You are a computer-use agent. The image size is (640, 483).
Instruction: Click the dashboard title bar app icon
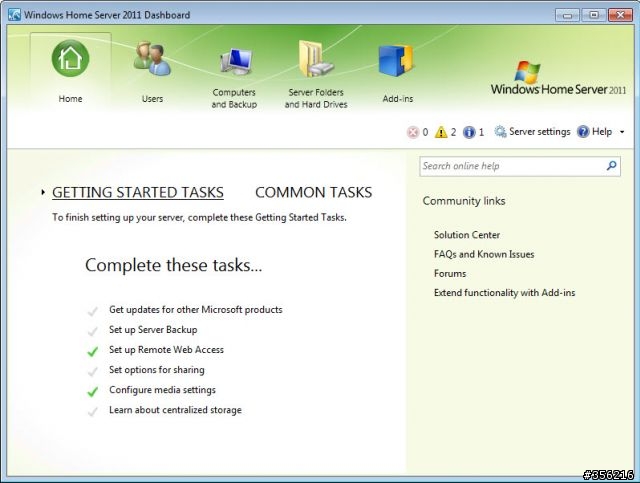pyautogui.click(x=14, y=15)
